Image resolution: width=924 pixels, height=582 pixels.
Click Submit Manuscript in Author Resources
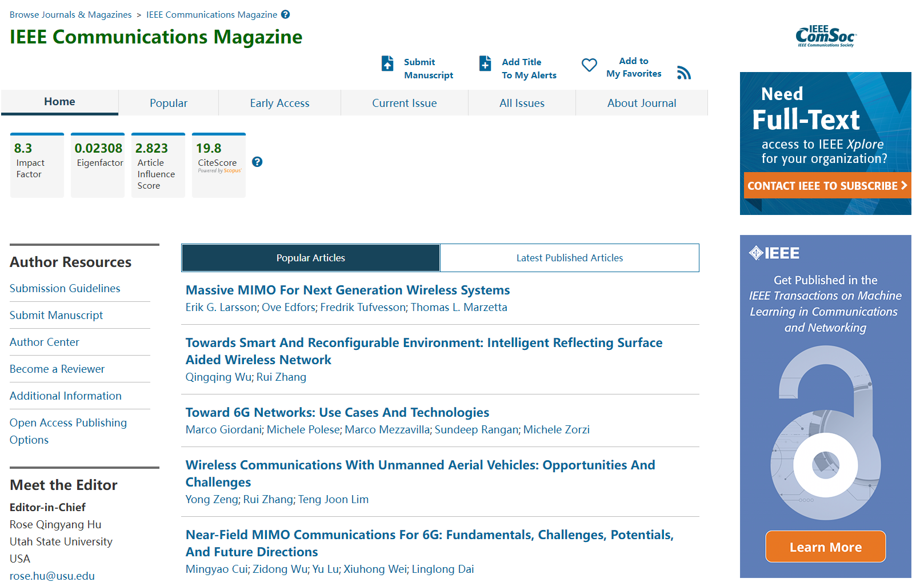point(57,315)
